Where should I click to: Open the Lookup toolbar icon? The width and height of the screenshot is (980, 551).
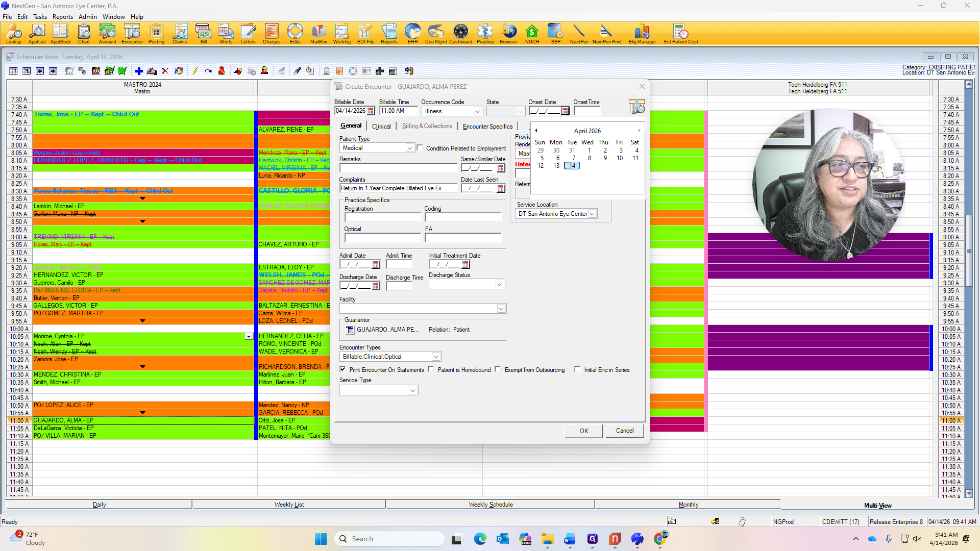pos(14,34)
